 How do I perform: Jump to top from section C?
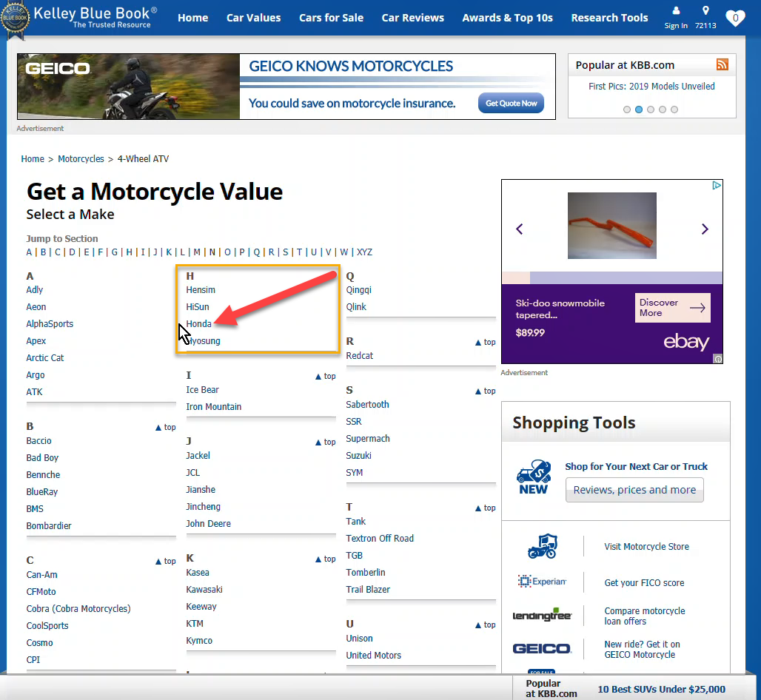click(x=166, y=562)
